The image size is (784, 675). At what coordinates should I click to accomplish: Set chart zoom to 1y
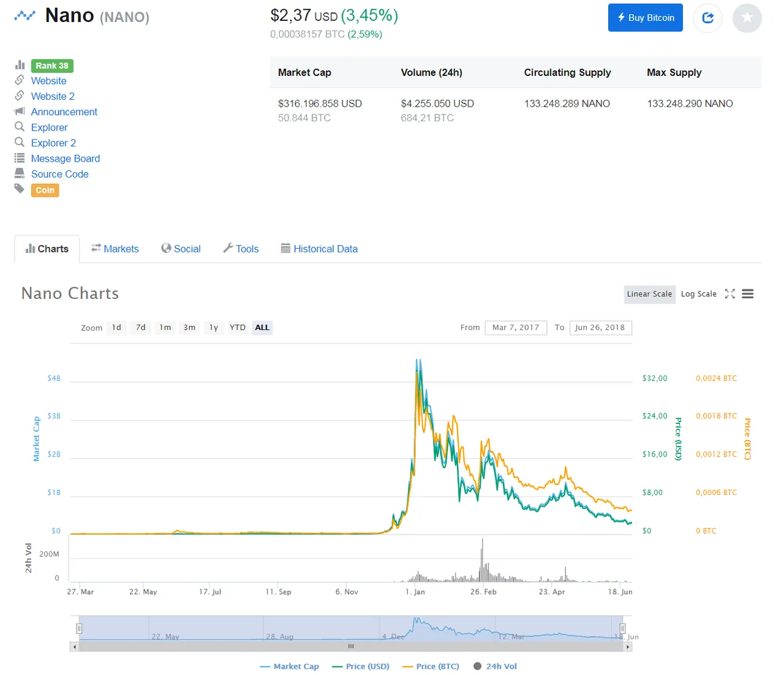[214, 328]
